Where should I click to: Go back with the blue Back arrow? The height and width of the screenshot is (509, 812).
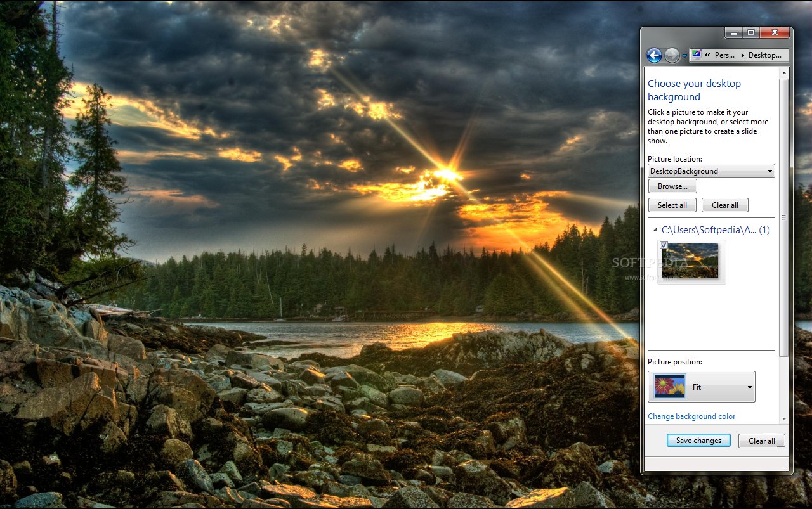(x=654, y=55)
